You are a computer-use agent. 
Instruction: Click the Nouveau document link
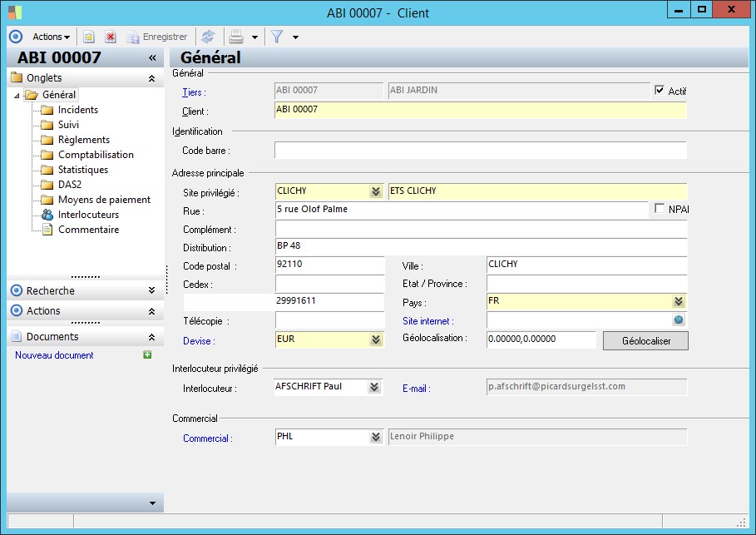54,355
